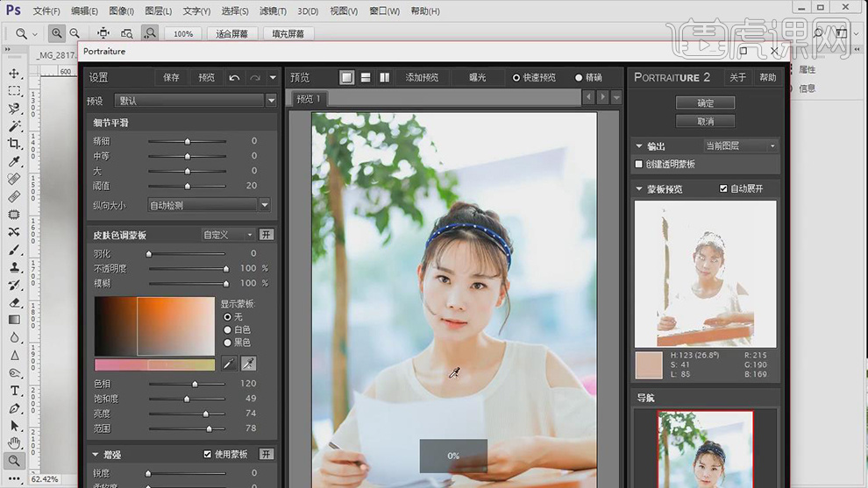Open the 预设 默认 dropdown

[x=196, y=101]
